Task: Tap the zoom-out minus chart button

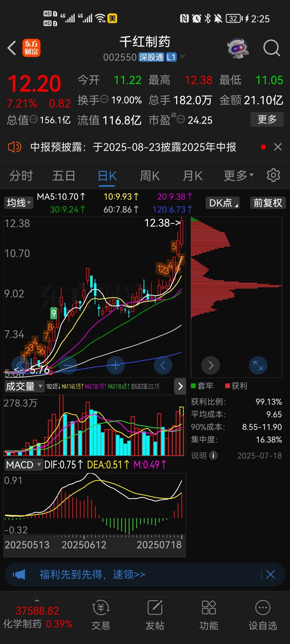Action: coord(68,365)
